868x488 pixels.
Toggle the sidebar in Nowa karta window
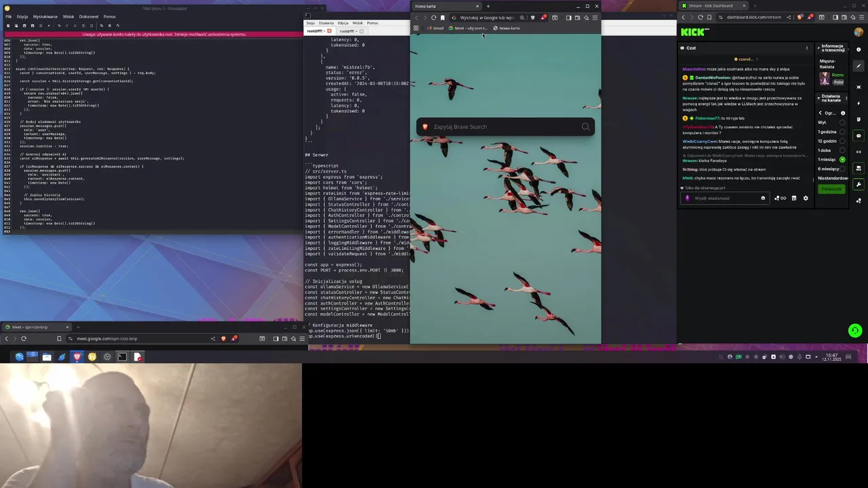(569, 18)
